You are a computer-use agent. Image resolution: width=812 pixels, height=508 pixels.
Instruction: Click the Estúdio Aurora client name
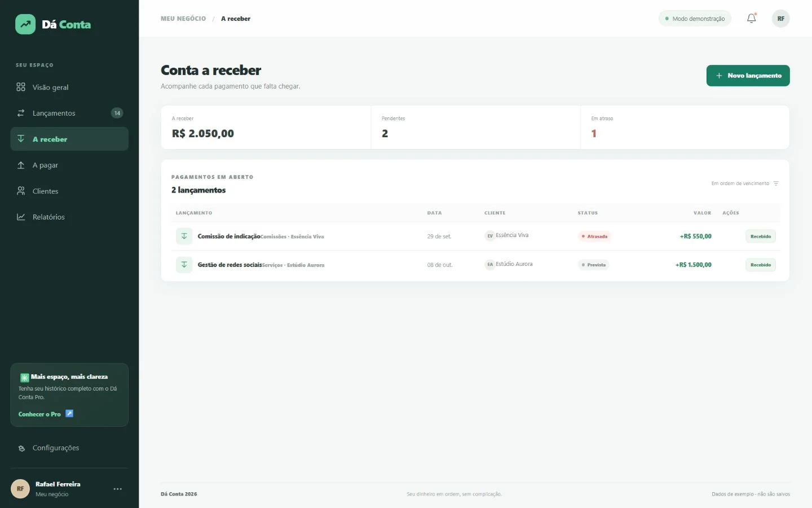coord(514,264)
